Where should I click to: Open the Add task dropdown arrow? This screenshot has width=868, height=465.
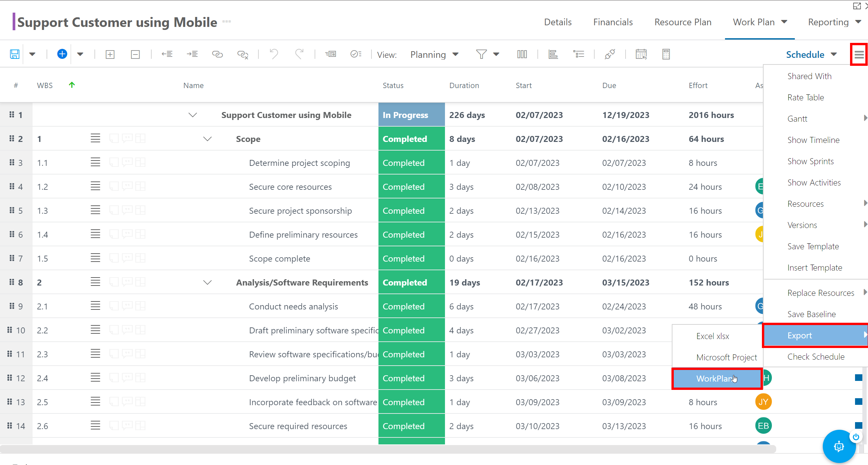point(80,54)
